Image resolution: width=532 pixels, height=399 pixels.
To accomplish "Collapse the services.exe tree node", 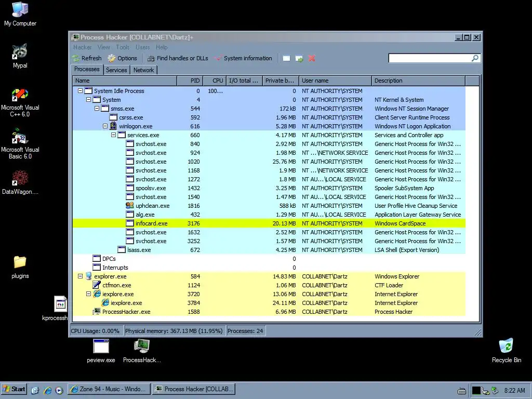I will [114, 135].
